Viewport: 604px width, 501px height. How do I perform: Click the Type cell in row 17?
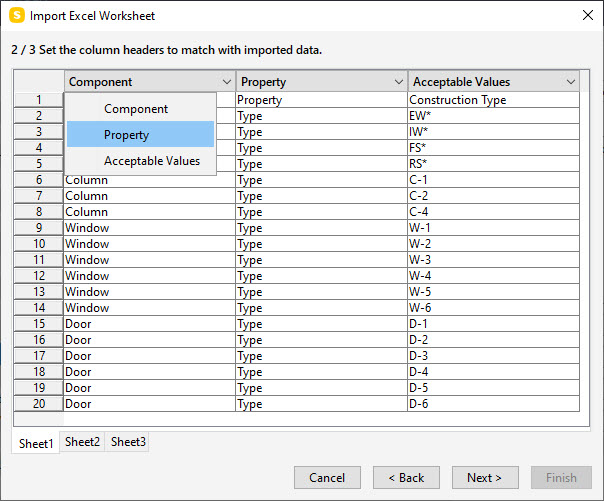pos(321,356)
